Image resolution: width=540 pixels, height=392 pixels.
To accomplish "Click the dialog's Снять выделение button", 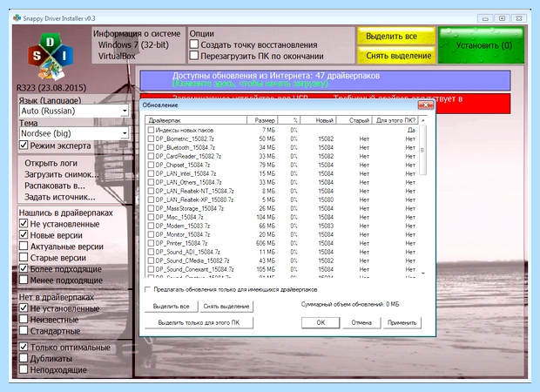I will click(226, 307).
